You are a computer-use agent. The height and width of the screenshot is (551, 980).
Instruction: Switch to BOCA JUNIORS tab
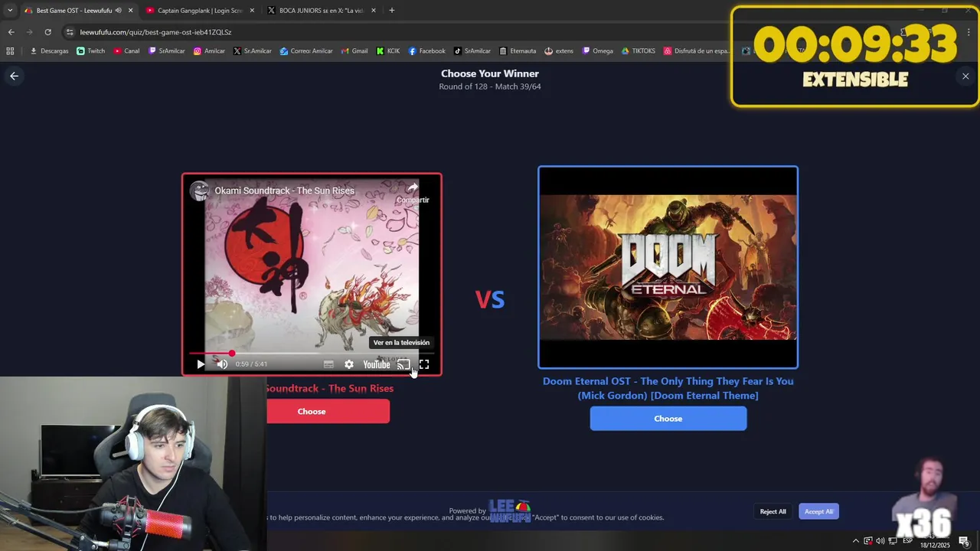[x=322, y=10]
